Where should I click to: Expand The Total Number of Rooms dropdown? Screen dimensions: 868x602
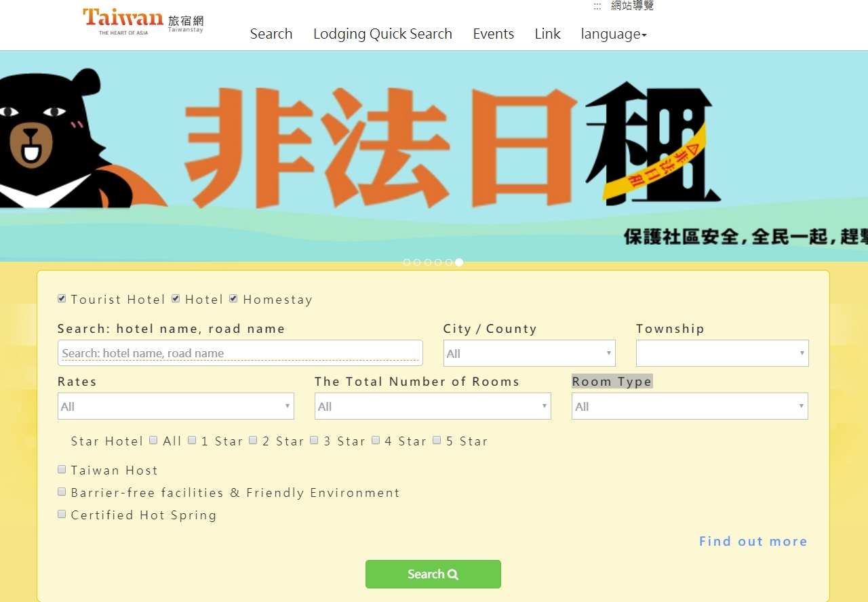pyautogui.click(x=433, y=406)
